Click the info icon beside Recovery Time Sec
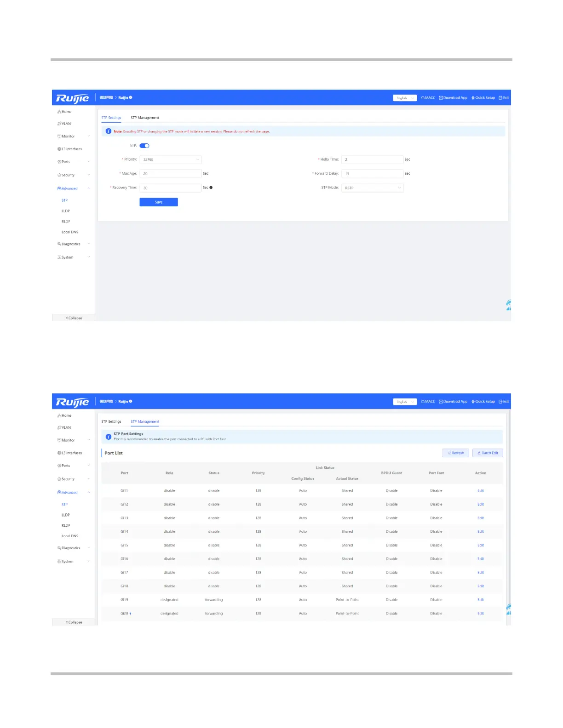563x728 pixels. [x=211, y=188]
